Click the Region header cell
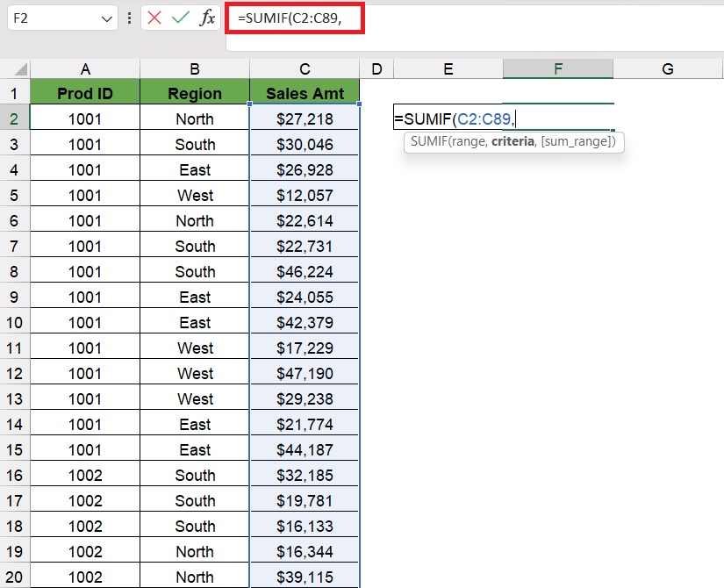Viewport: 724px width, 588px height. (195, 93)
